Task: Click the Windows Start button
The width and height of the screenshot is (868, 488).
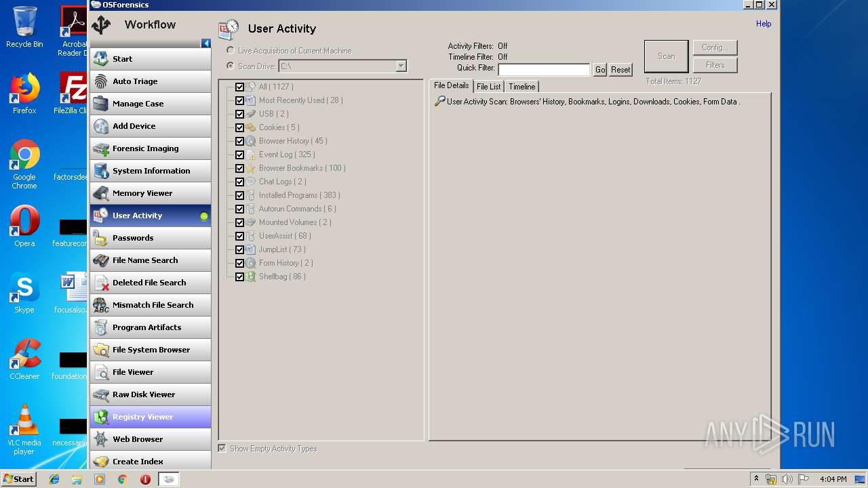Action: (19, 479)
